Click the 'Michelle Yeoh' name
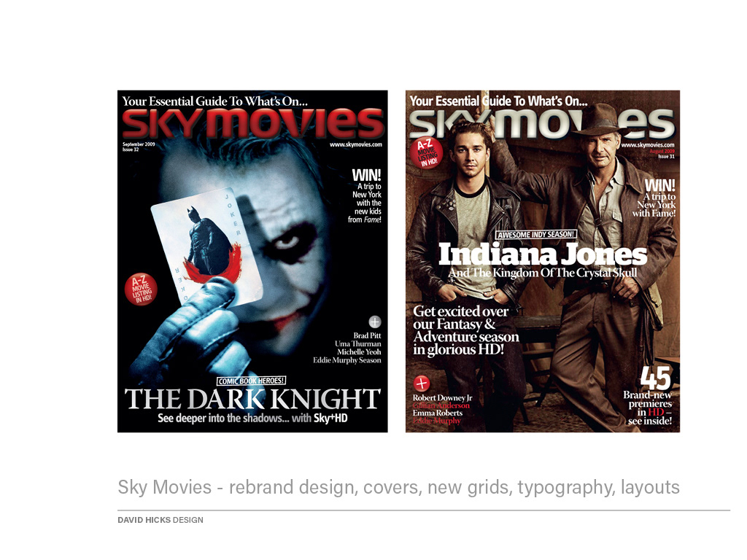The image size is (747, 560). [x=359, y=352]
